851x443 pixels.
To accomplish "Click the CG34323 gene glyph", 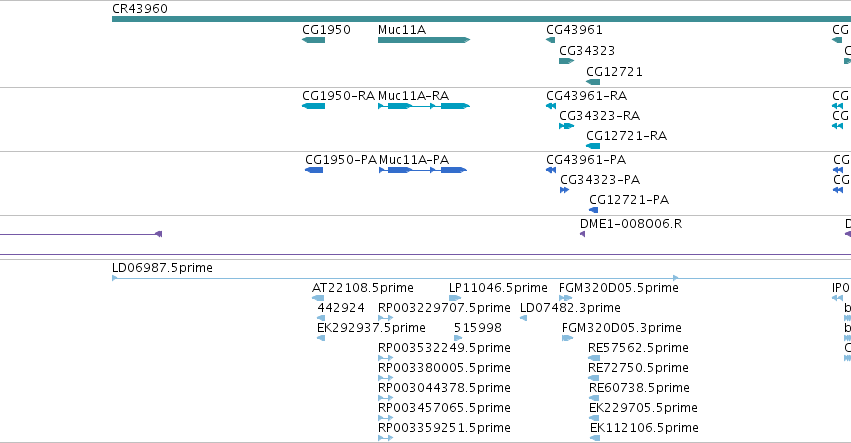I will pyautogui.click(x=566, y=61).
